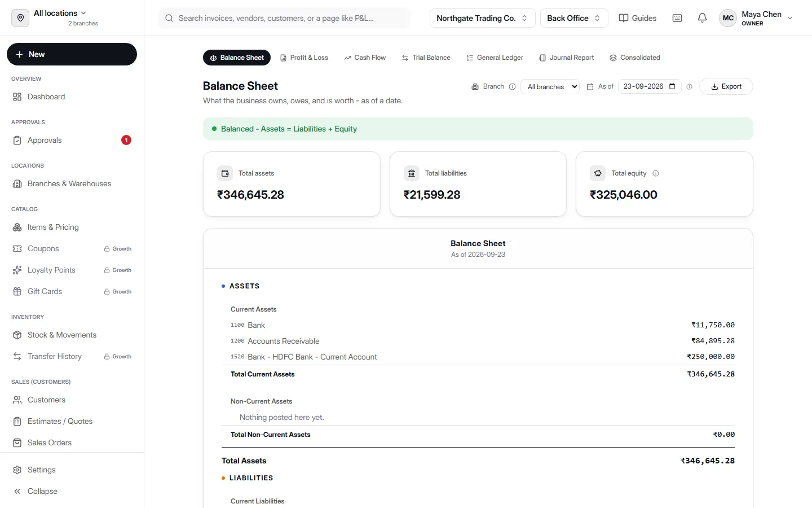Open the Trial Balance tab

(426, 58)
